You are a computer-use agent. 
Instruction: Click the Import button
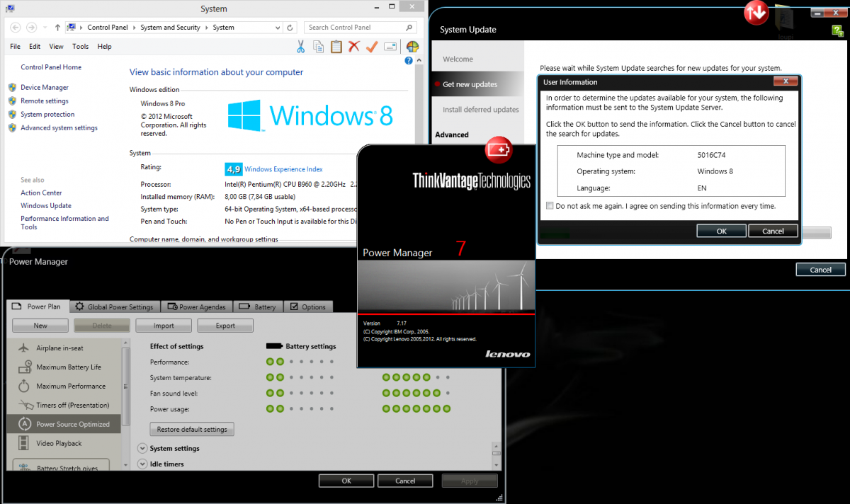point(164,326)
